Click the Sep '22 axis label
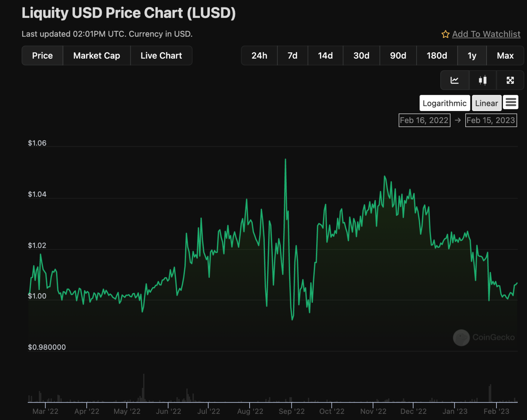Viewport: 527px width, 420px height. (291, 411)
